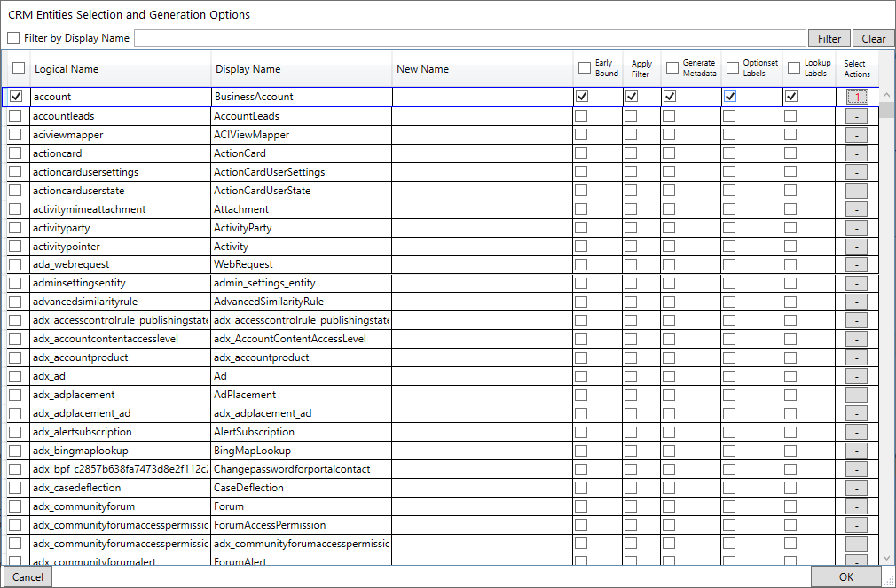Select the ada_webrequest row checkbox
This screenshot has height=588, width=896.
point(15,264)
